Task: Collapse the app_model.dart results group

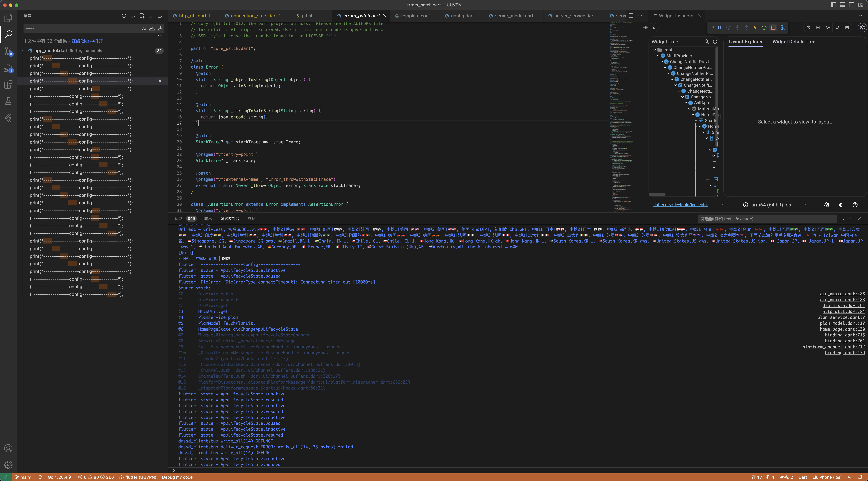Action: tap(23, 50)
